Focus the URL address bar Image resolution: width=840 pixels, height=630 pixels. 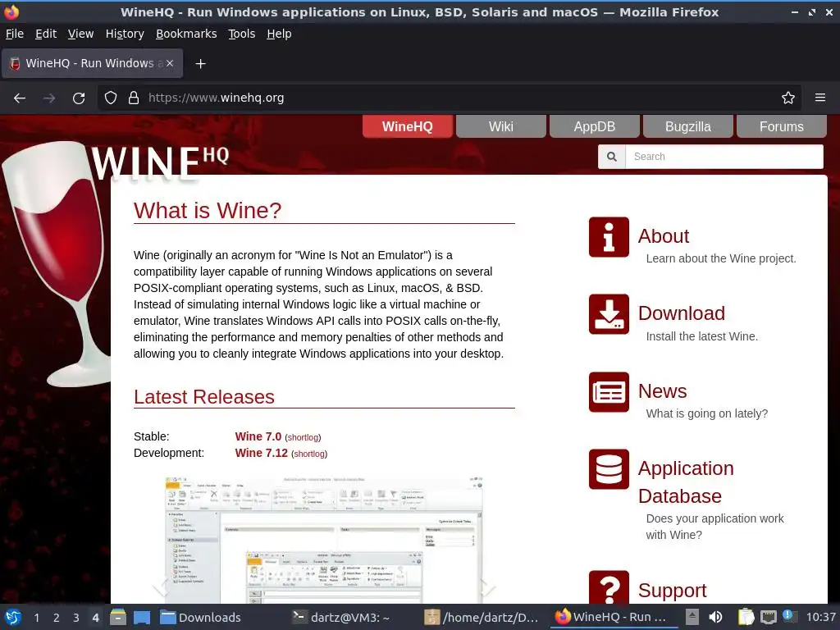click(449, 98)
